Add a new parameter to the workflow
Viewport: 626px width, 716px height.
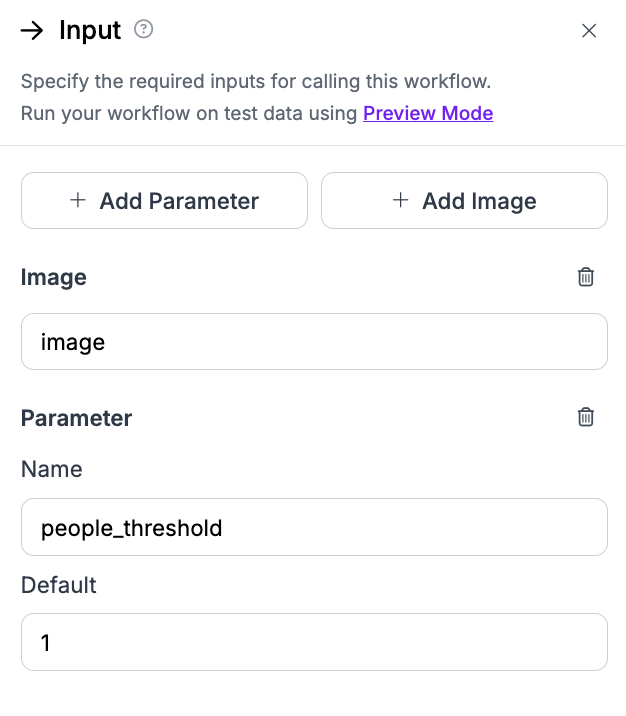(x=164, y=200)
